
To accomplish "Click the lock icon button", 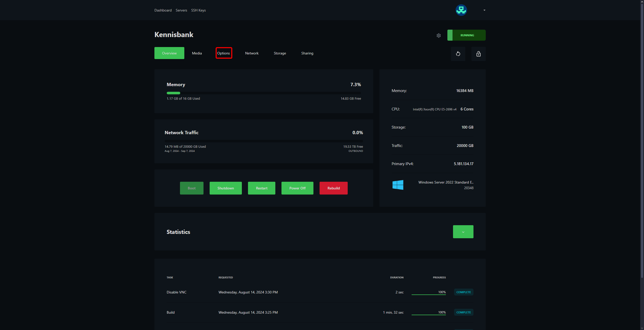I will 478,54.
